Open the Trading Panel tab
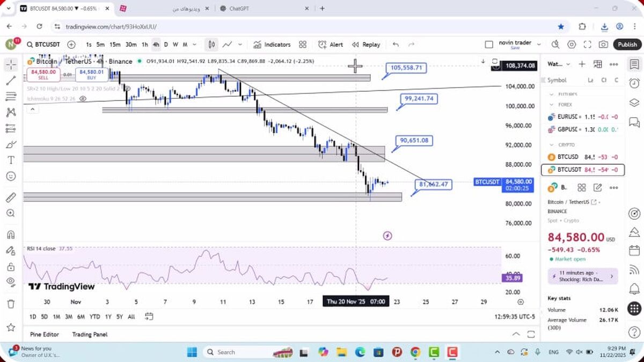Viewport: 644px width, 362px height. [x=90, y=334]
